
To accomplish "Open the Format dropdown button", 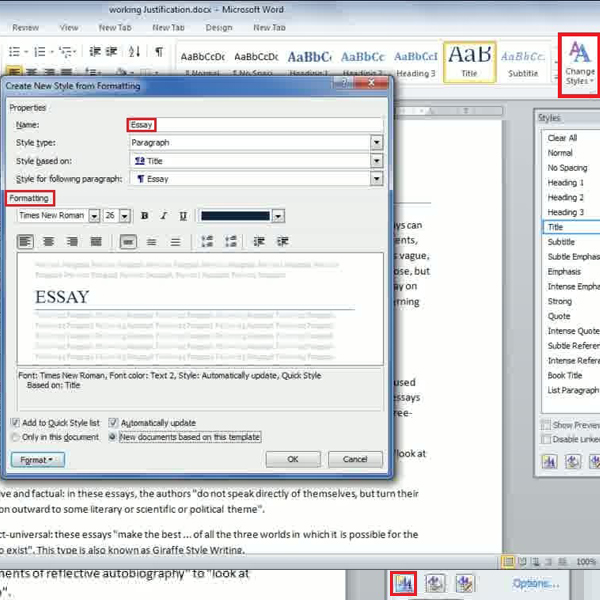I will (38, 460).
